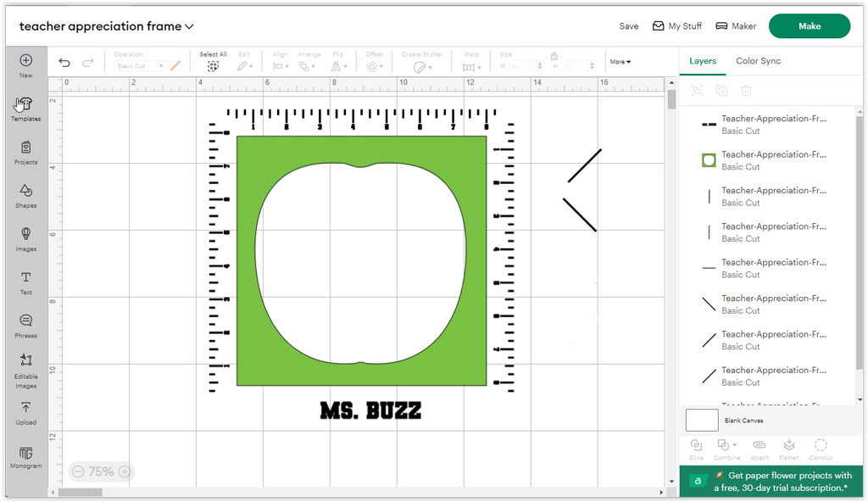
Task: Open the Shapes tool
Action: click(25, 195)
